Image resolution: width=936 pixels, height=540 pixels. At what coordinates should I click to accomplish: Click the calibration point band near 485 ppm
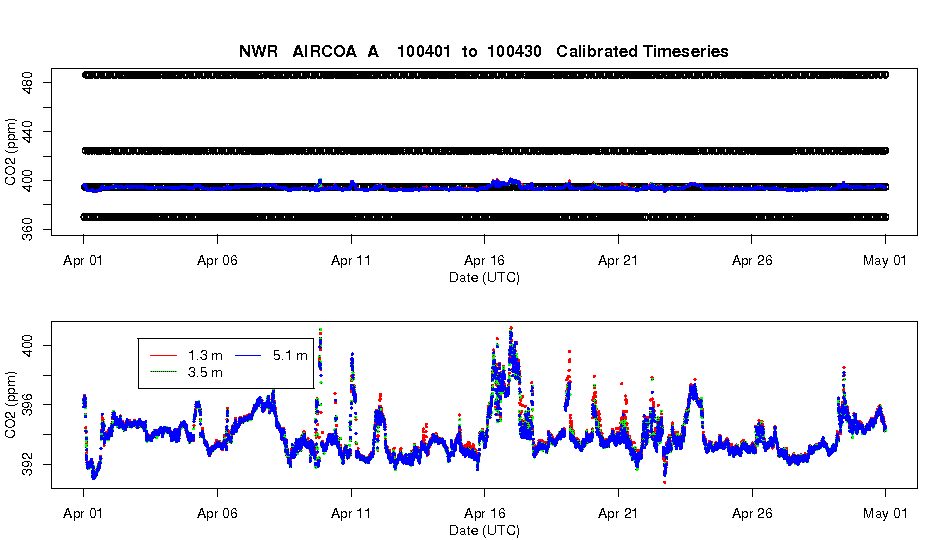pyautogui.click(x=485, y=75)
